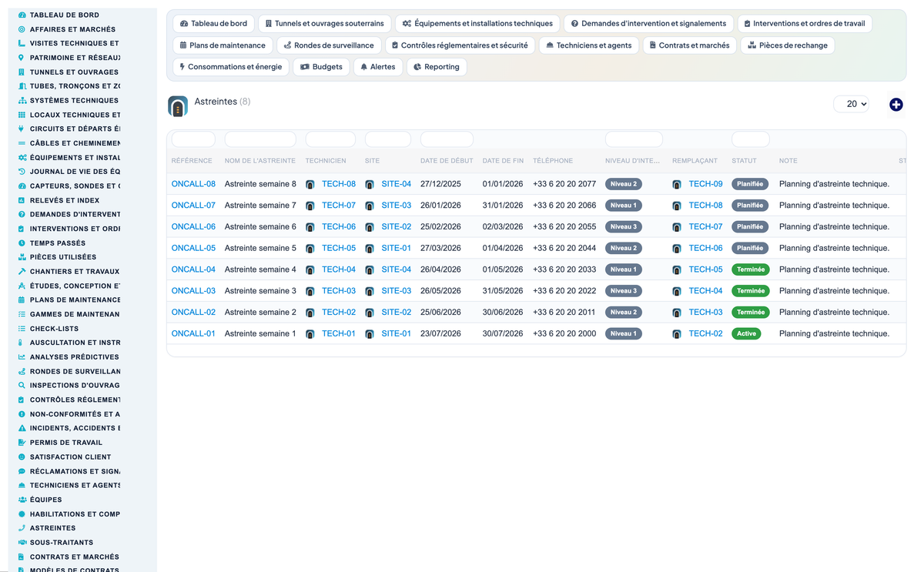This screenshot has width=924, height=572.
Task: Click the Tableau de bord sidebar icon
Action: coord(22,15)
